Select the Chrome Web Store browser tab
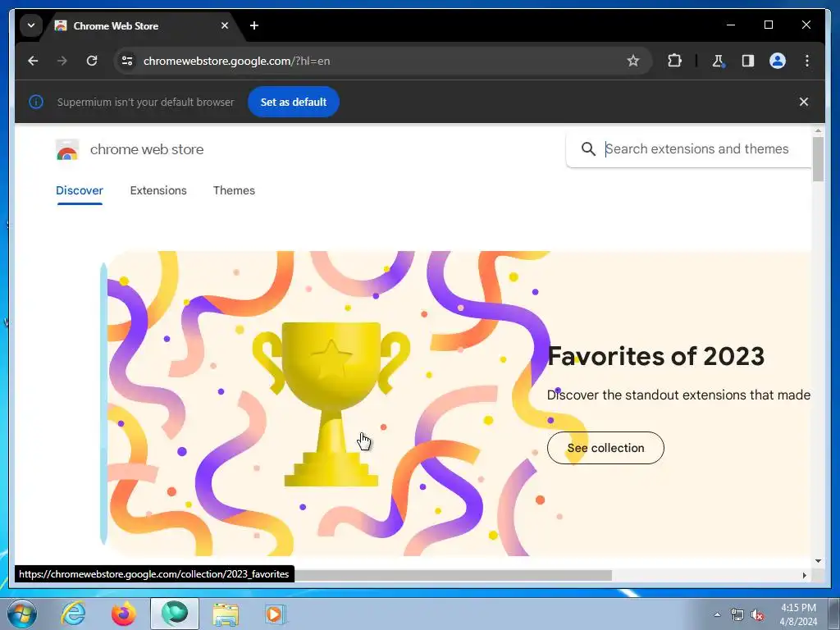 tap(142, 25)
